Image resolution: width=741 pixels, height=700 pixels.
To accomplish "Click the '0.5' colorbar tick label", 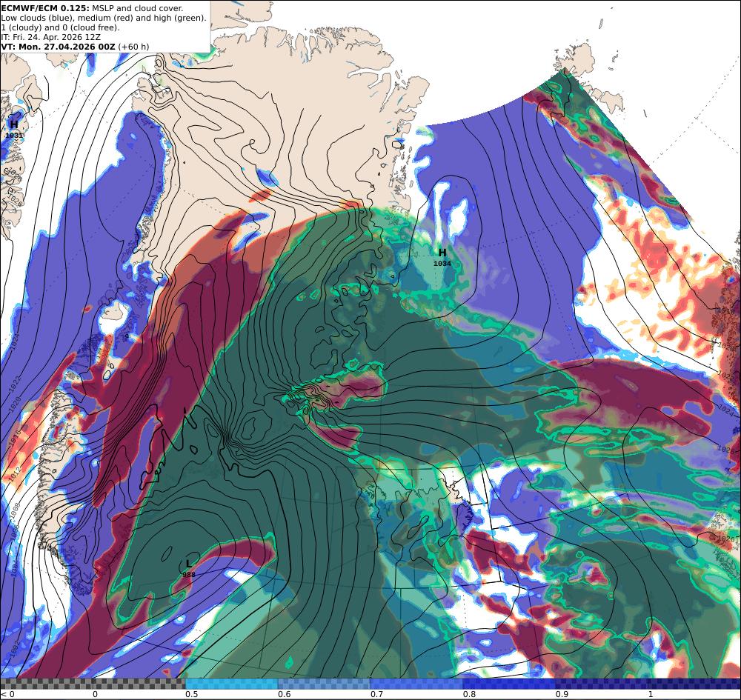I will point(191,694).
